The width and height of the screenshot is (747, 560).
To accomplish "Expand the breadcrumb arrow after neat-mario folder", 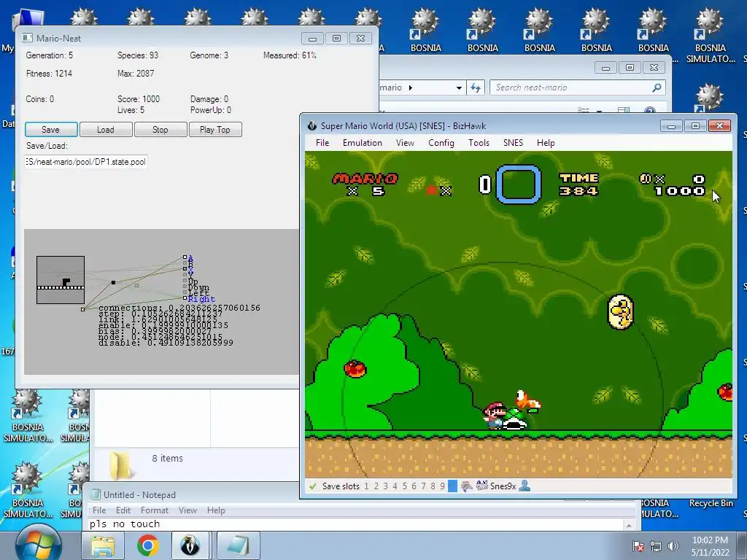I will click(x=411, y=87).
